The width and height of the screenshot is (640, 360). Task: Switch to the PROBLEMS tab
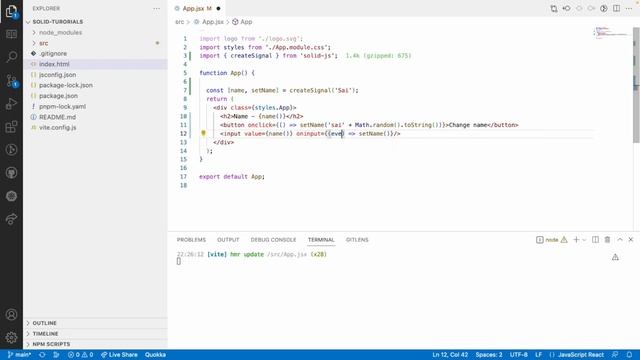[191, 240]
